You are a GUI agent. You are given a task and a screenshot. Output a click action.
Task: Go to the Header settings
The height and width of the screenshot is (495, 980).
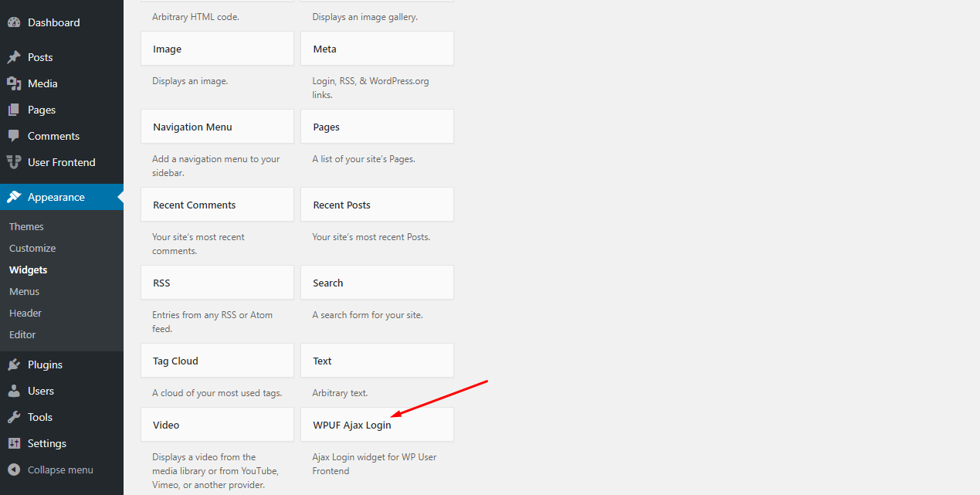point(25,313)
